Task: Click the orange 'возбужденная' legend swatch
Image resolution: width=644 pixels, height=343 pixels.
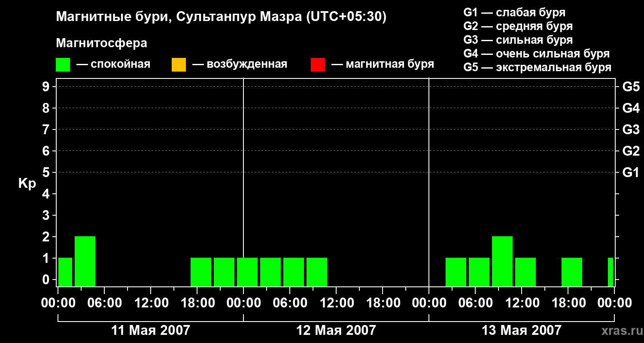Action: click(x=179, y=65)
